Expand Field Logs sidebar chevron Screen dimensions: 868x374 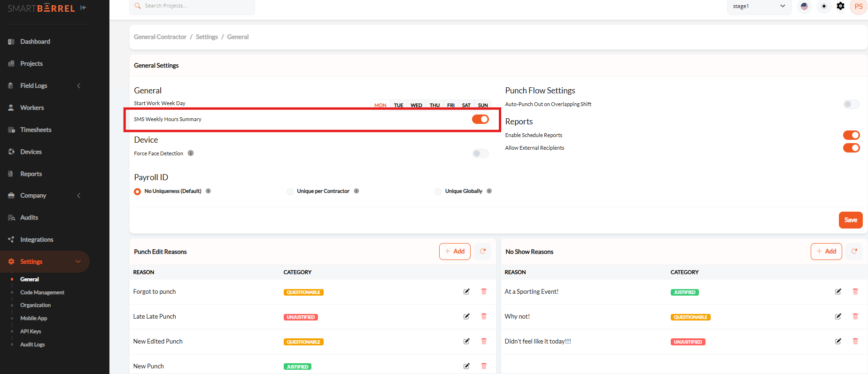tap(79, 86)
